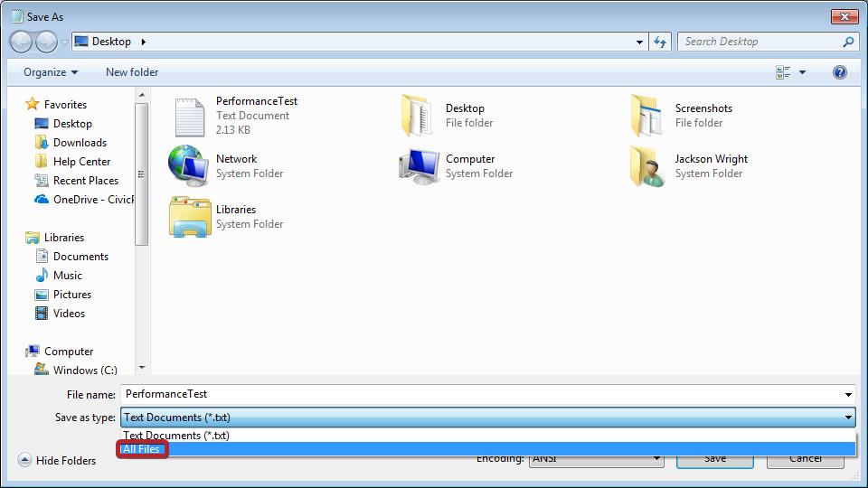
Task: Create a New folder
Action: click(x=132, y=72)
